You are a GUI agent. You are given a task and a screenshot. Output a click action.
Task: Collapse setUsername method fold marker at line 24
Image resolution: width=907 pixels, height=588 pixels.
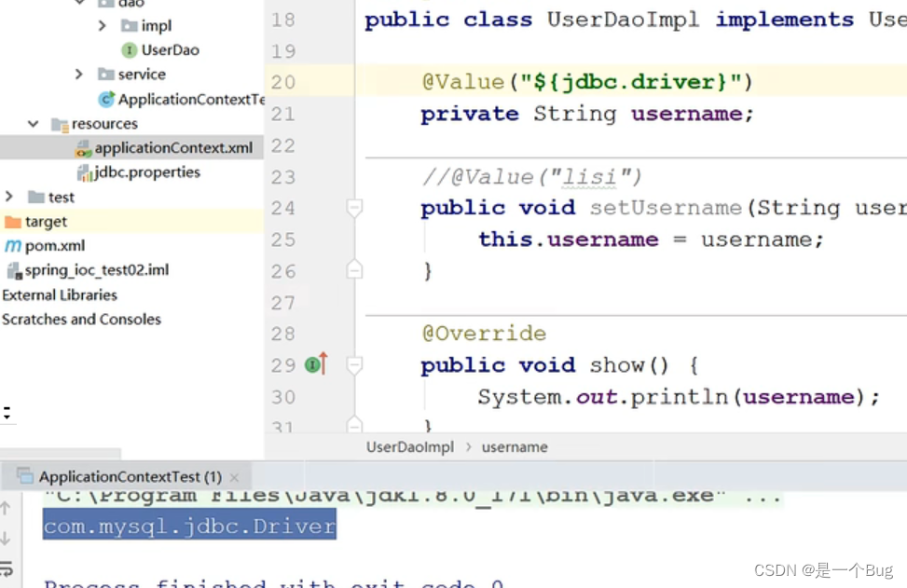pyautogui.click(x=354, y=208)
